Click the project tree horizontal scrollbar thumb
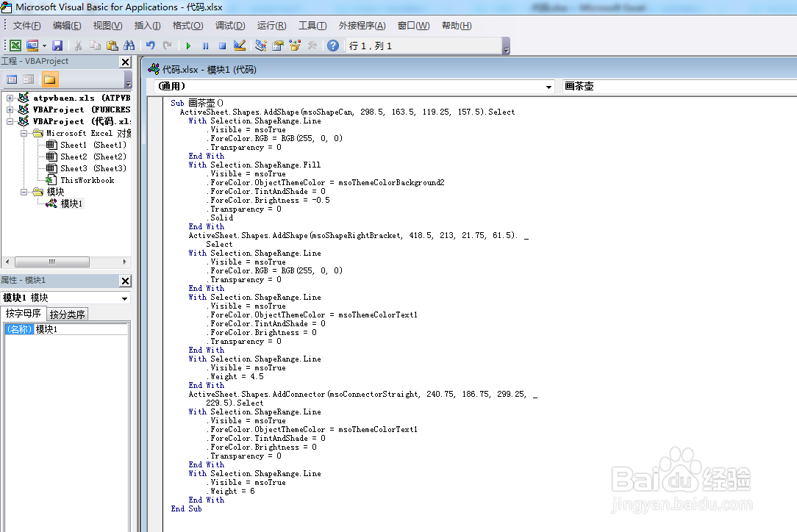Screen dimensions: 797x532 (52, 262)
